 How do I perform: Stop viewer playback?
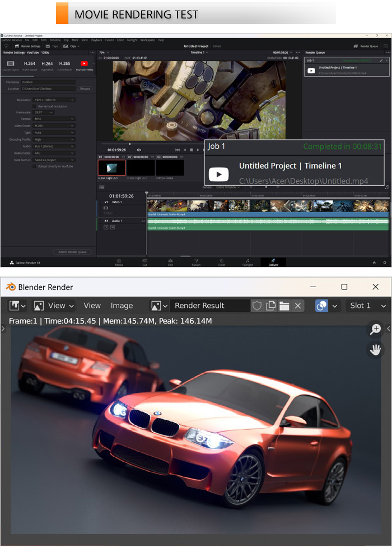192,149
